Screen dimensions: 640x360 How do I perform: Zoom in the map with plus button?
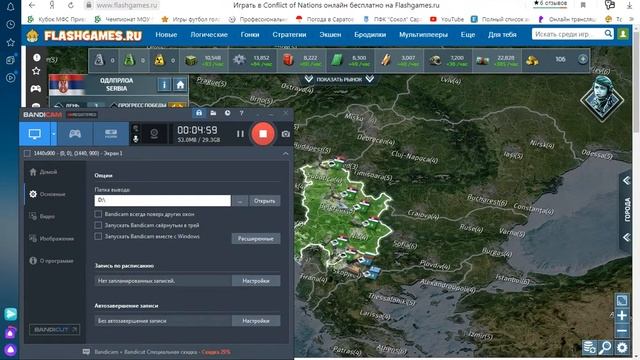pyautogui.click(x=622, y=316)
